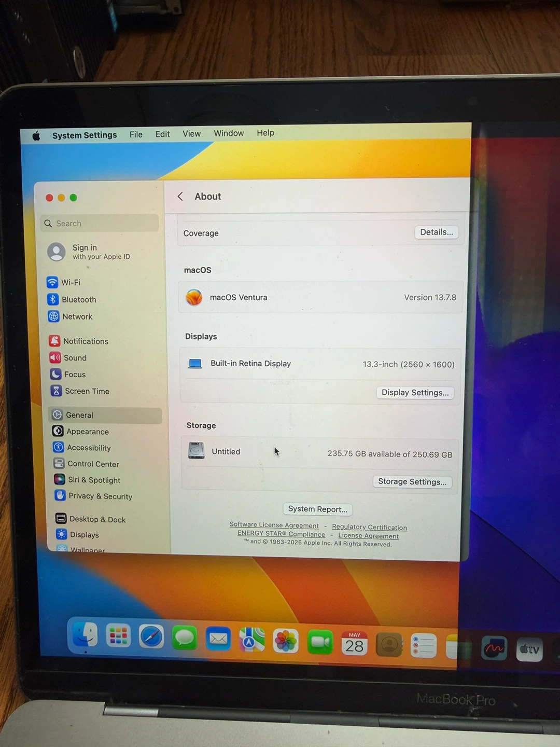Open the ENERGY STAR Compliance link
The width and height of the screenshot is (560, 747).
(x=281, y=534)
